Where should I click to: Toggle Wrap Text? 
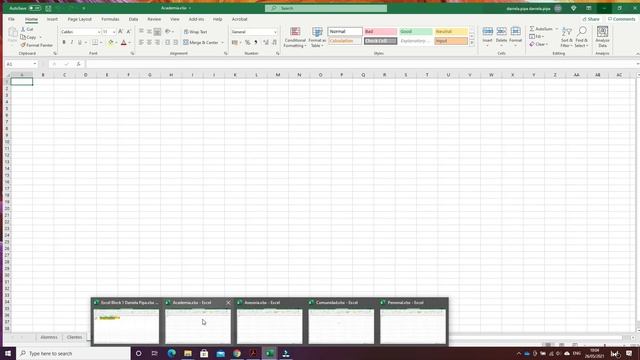196,32
